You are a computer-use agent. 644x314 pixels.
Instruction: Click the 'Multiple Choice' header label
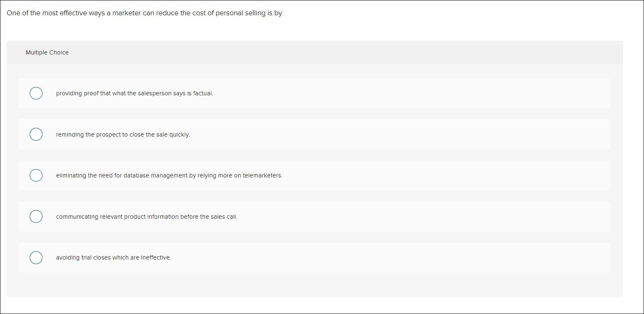coord(47,52)
